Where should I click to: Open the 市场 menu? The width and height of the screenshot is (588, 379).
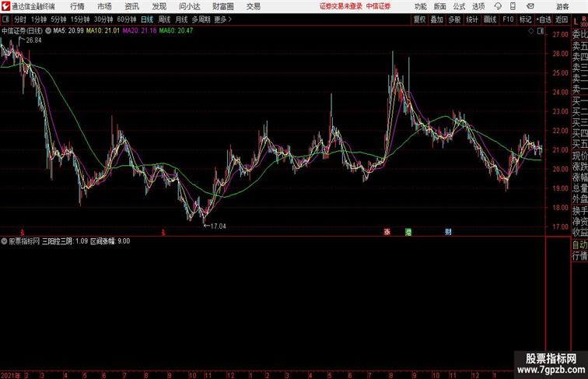coord(105,6)
